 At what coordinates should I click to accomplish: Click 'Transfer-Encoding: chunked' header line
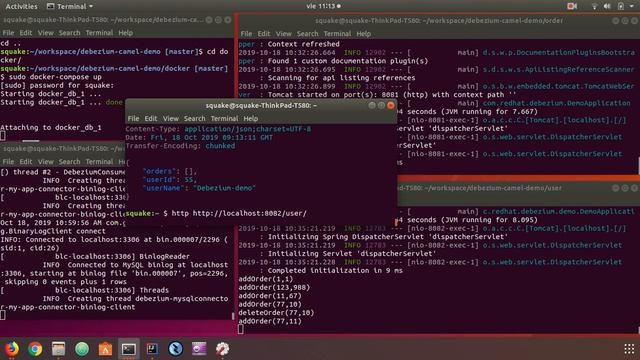tap(180, 146)
